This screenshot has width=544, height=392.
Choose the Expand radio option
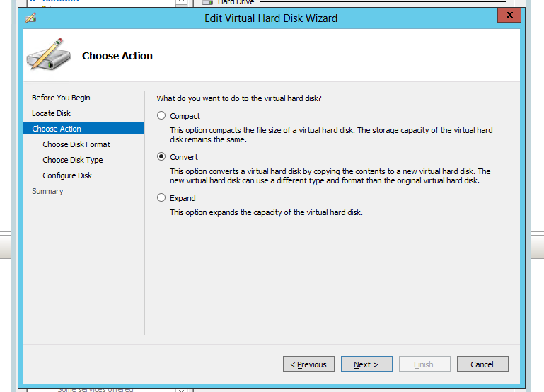162,198
